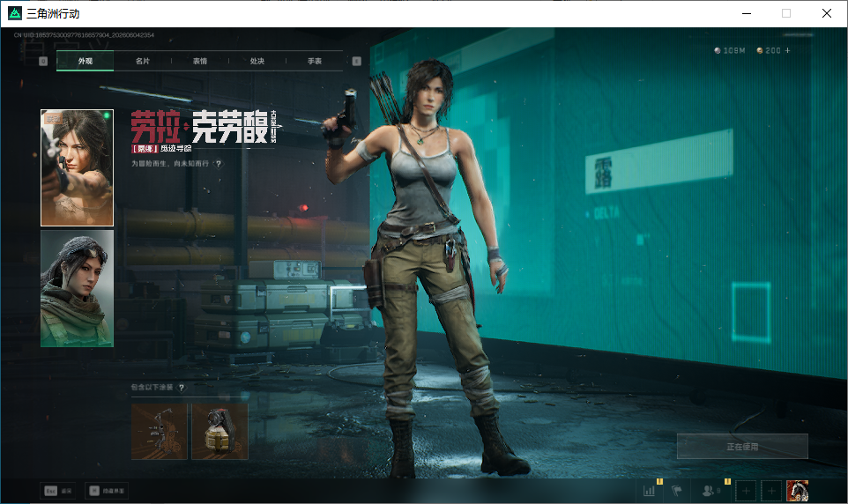
Task: Add a teammate using second plus slot
Action: [x=771, y=491]
